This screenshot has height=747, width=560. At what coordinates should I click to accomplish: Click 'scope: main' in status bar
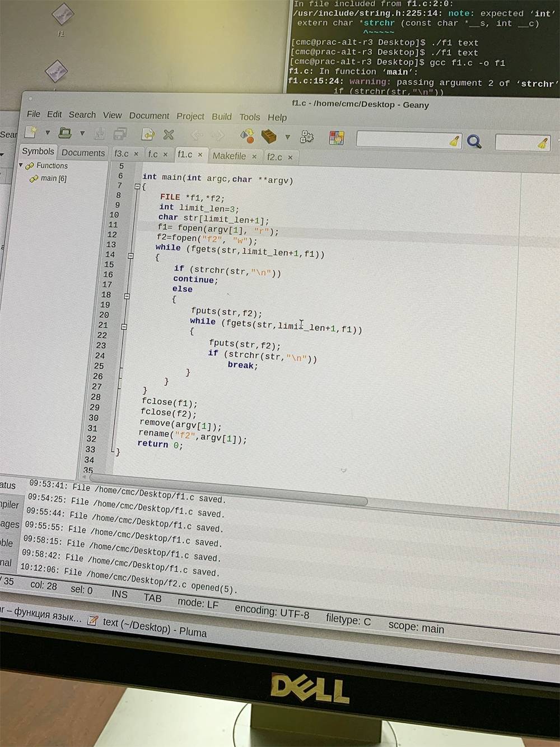(416, 627)
